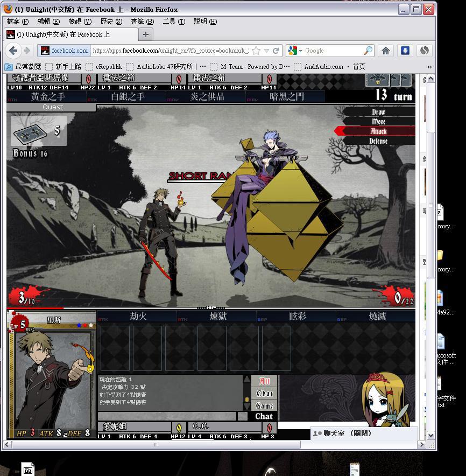Click the horizontal page scrollbar thumb
This screenshot has height=476, width=466.
[156, 445]
